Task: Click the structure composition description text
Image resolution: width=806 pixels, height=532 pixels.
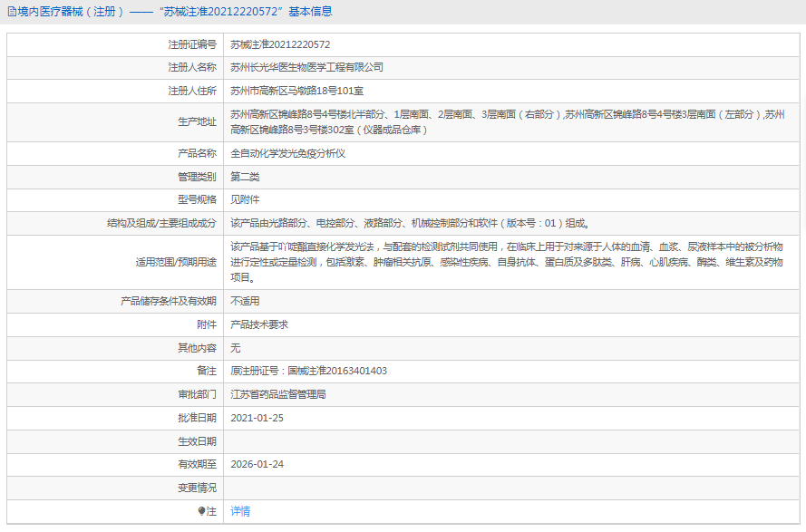Action: coord(410,223)
